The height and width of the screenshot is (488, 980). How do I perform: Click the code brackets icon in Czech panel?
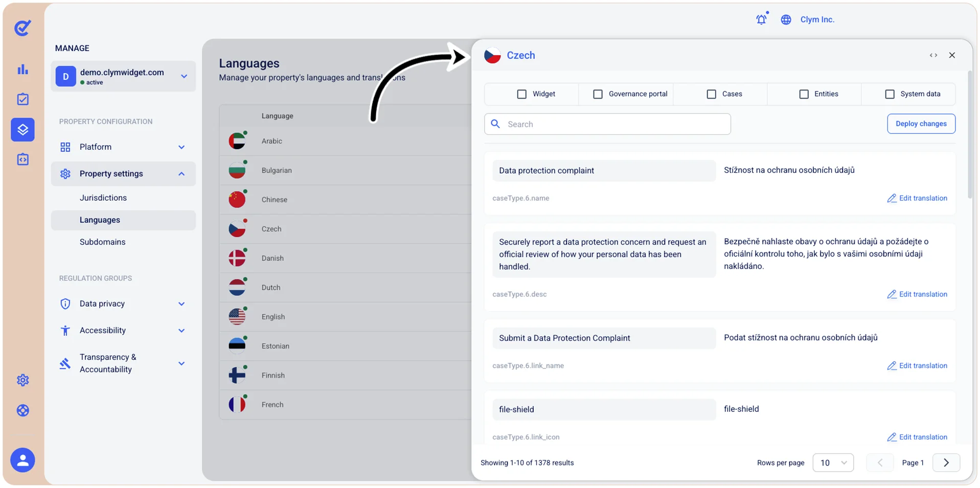click(x=933, y=55)
